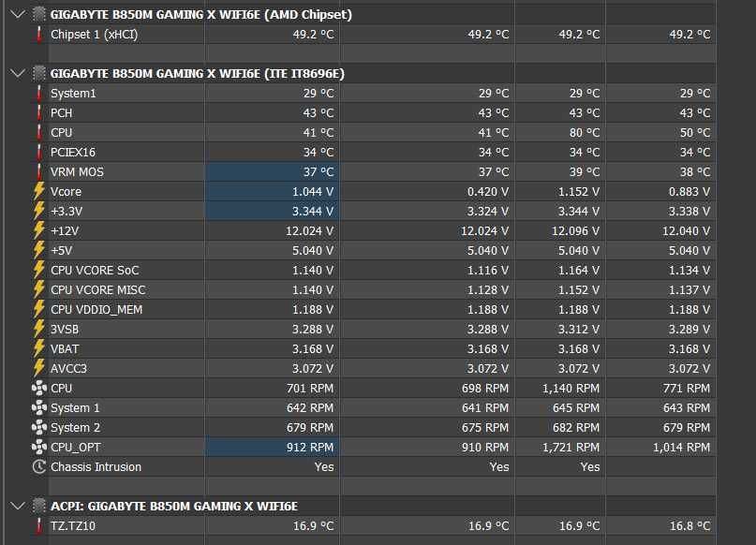Image resolution: width=756 pixels, height=545 pixels.
Task: Click the 0.883 V average Vcore value
Action: (689, 192)
